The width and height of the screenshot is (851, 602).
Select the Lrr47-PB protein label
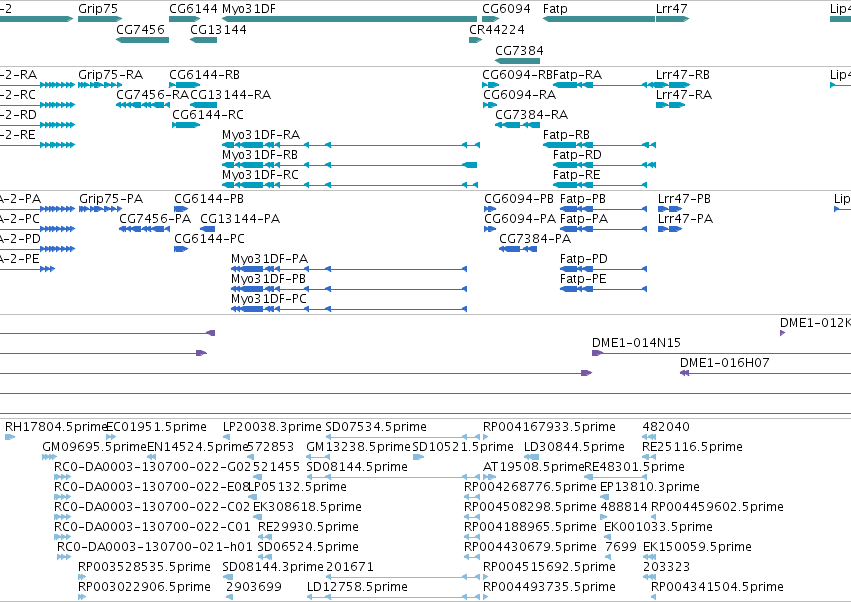tap(684, 199)
